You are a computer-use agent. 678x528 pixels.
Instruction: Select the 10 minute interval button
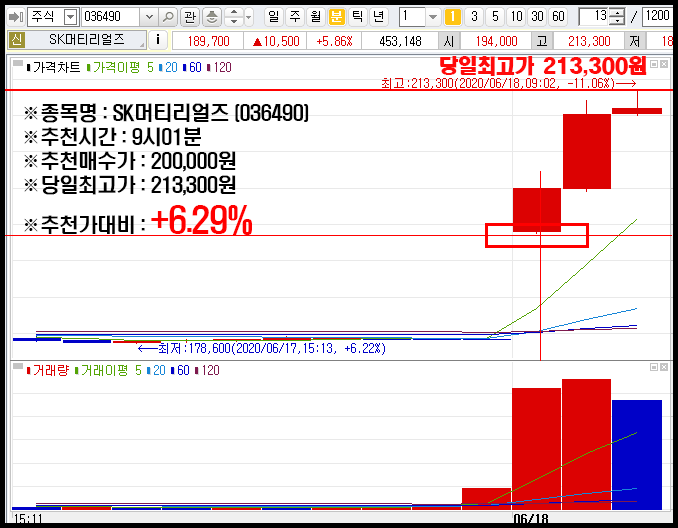pos(516,17)
